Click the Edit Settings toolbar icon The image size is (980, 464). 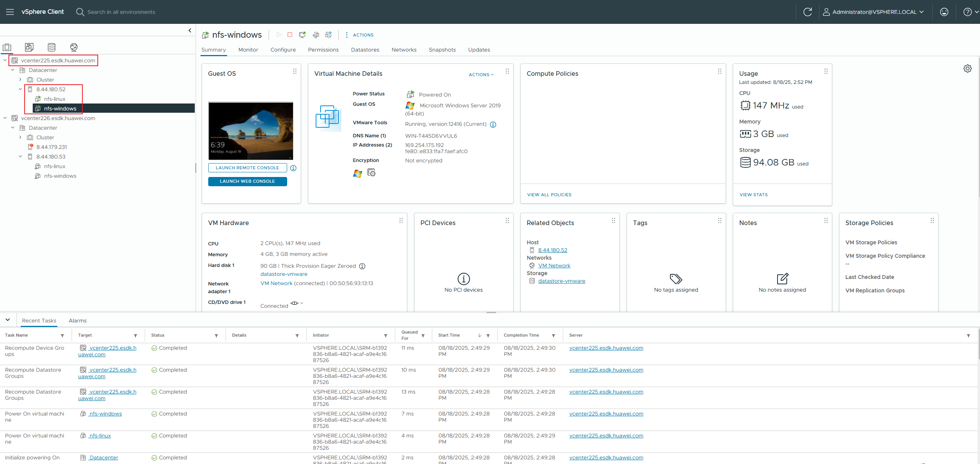tap(316, 35)
